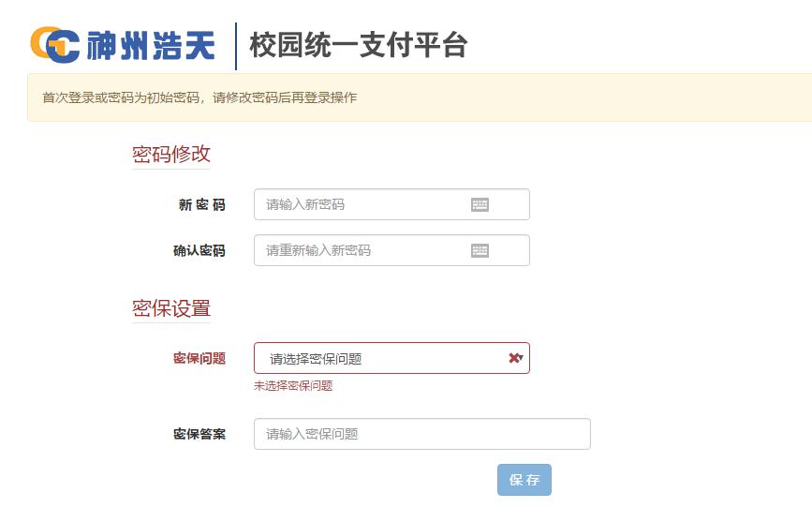This screenshot has height=507, width=812.
Task: Click the security question dropdown arrow
Action: click(521, 358)
